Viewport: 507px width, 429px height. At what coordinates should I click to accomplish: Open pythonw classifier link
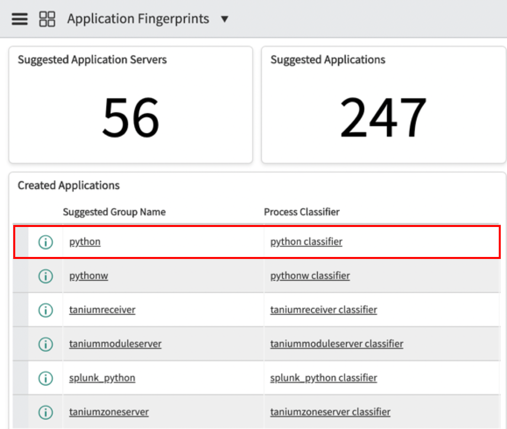[310, 276]
